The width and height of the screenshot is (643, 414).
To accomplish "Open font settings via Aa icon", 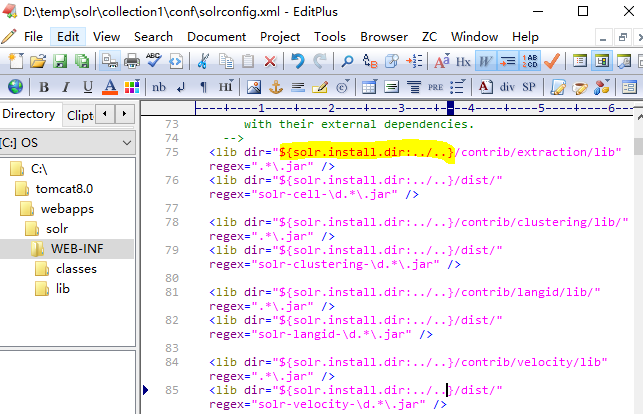I will (x=442, y=61).
